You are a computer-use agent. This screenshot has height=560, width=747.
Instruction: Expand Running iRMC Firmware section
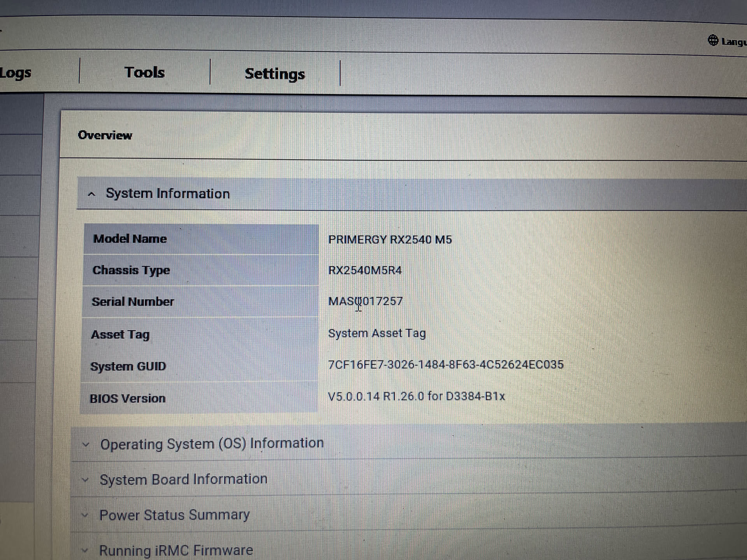pos(176,551)
